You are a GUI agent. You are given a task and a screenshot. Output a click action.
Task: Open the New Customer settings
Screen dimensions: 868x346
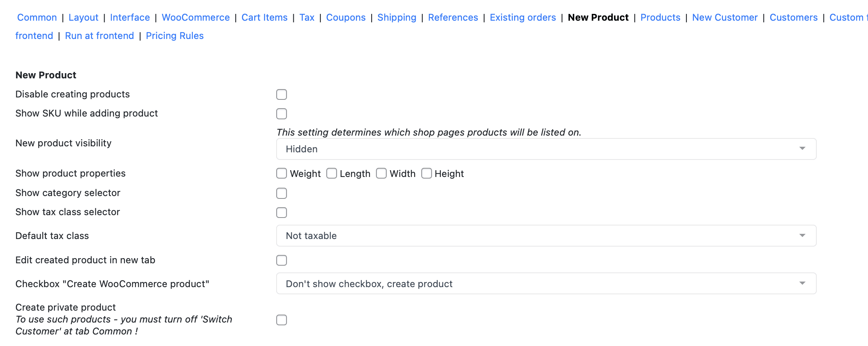tap(725, 17)
